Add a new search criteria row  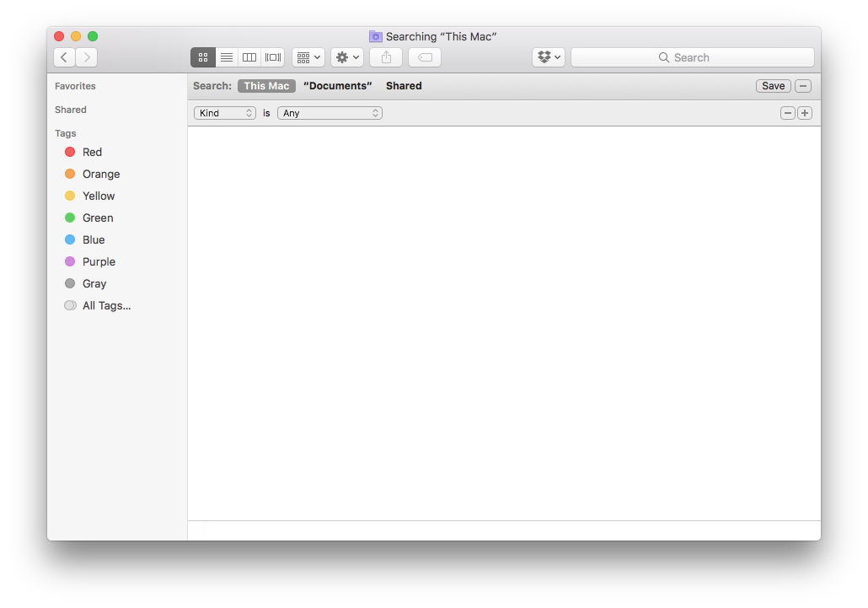click(804, 113)
